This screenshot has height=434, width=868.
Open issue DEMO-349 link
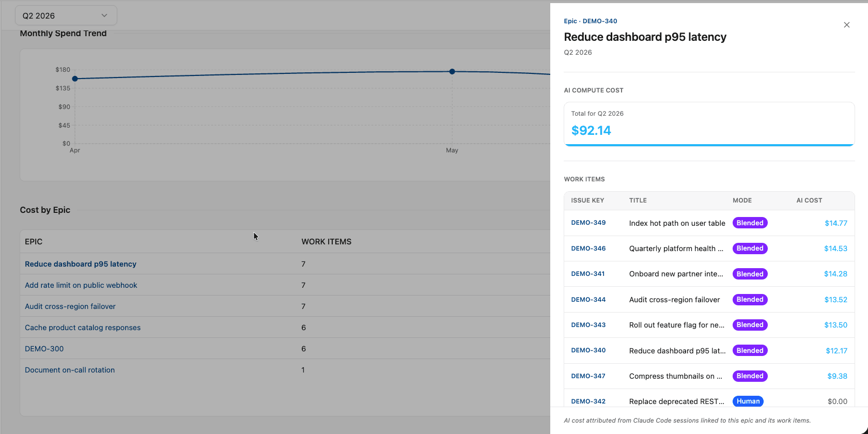(x=588, y=223)
